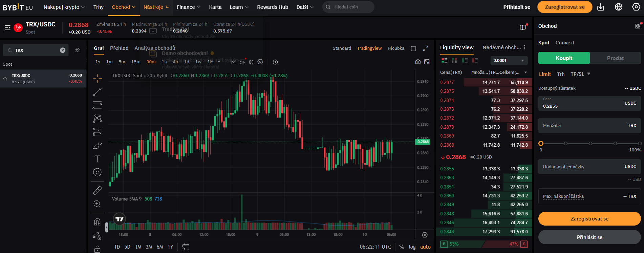Tick the checkbox next to Hloubka

413,48
